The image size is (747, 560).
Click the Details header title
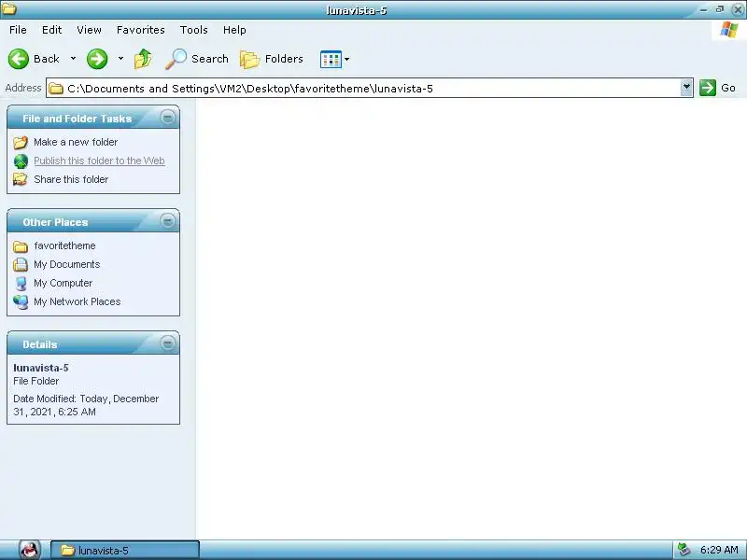coord(40,344)
